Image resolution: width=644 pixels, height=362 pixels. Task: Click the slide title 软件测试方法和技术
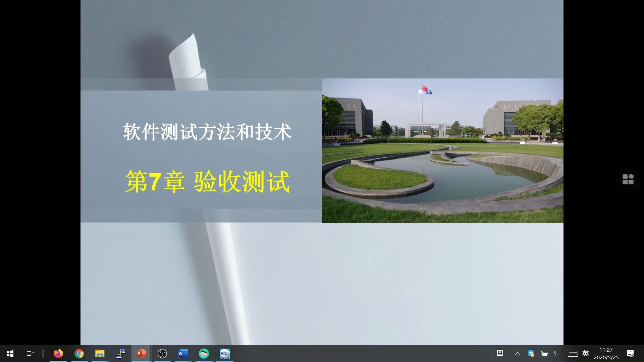(x=208, y=132)
